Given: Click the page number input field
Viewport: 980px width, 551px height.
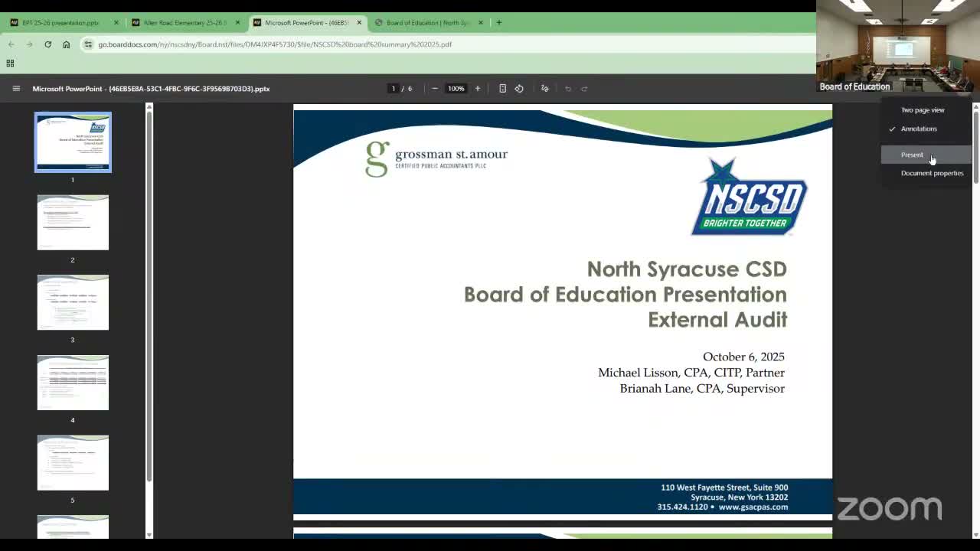Looking at the screenshot, I should (x=394, y=89).
